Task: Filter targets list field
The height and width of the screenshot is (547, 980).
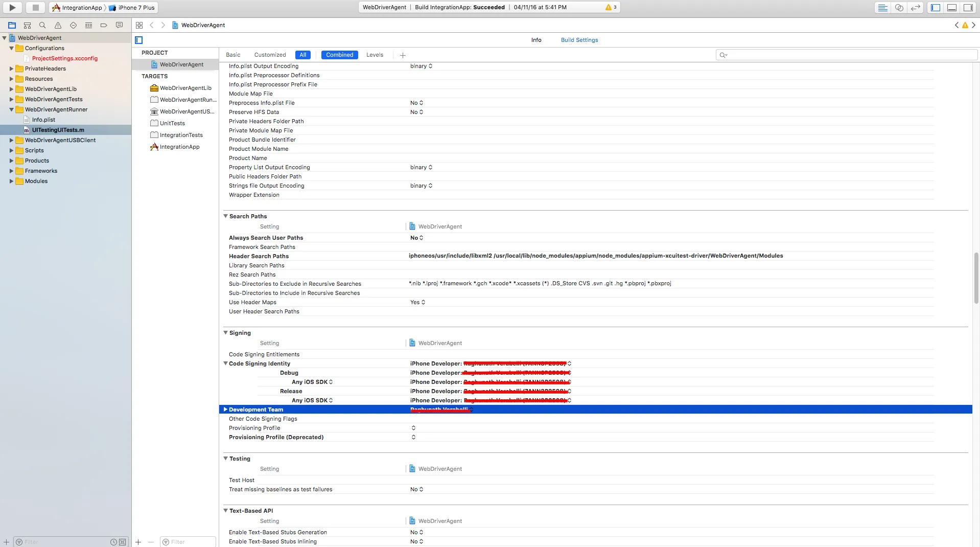Action: pos(188,542)
